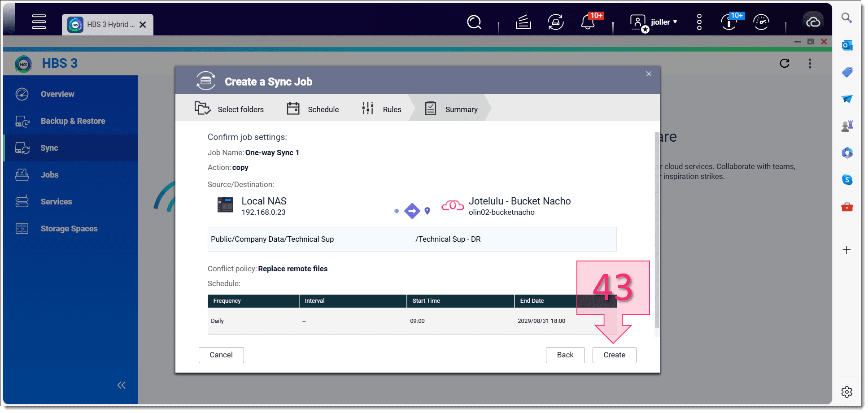Open Storage Spaces in the sidebar
This screenshot has width=868, height=413.
click(x=70, y=229)
